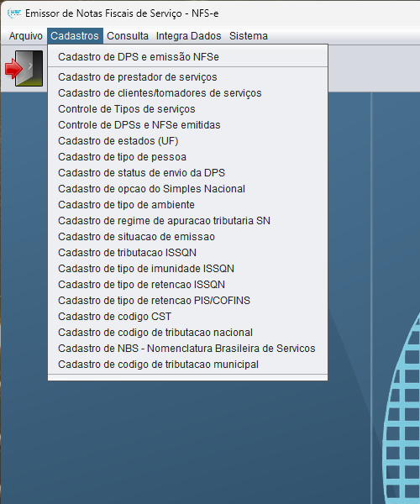Select Controle de Tipos de serviços
This screenshot has width=420, height=504.
point(187,109)
